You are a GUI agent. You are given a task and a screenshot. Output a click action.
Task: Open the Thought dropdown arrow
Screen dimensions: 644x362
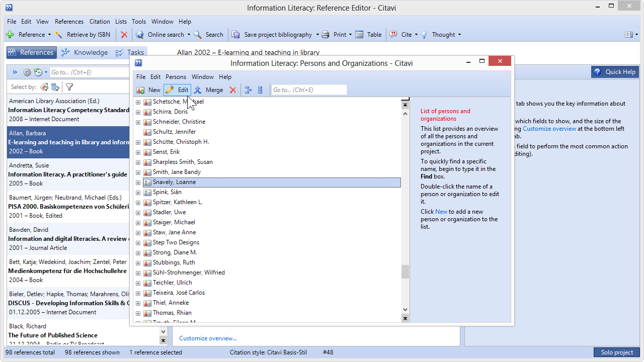point(459,35)
